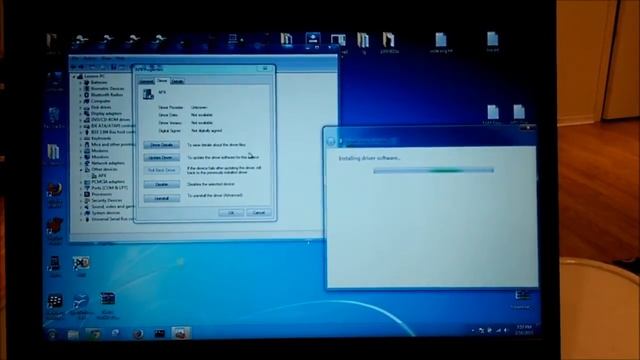
Task: Select the Modems tree item
Action: click(100, 151)
